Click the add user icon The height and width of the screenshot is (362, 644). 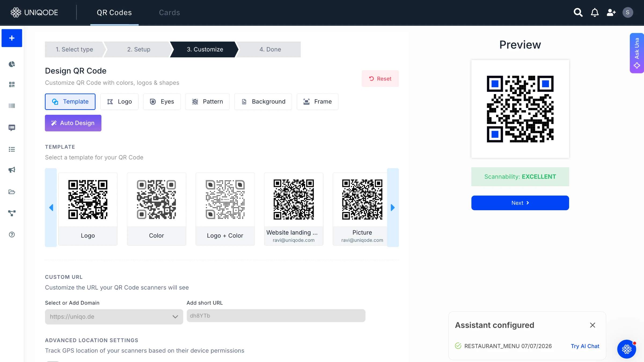pyautogui.click(x=611, y=12)
